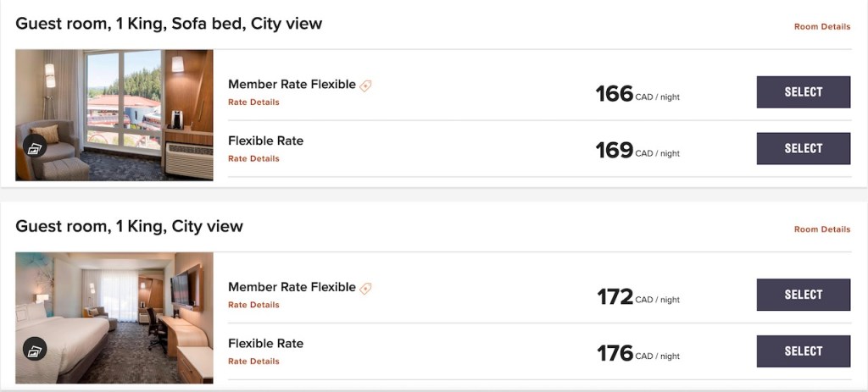
Task: View Rate Details under 176 CAD Flexible Rate
Action: (x=253, y=362)
